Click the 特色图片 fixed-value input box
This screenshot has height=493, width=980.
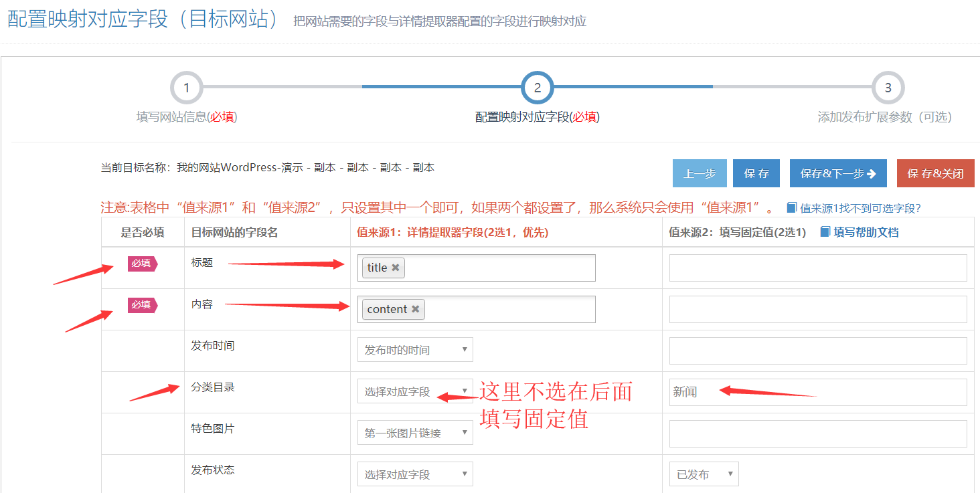(818, 433)
